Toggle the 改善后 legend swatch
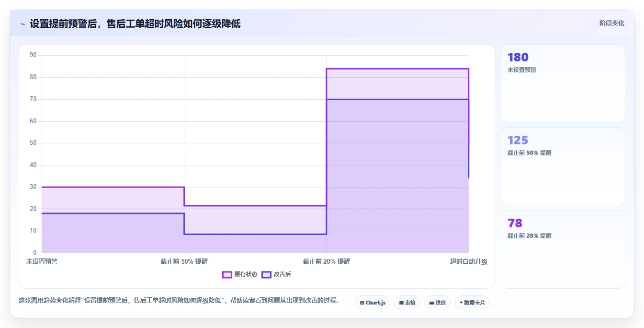This screenshot has height=328, width=644. (266, 274)
